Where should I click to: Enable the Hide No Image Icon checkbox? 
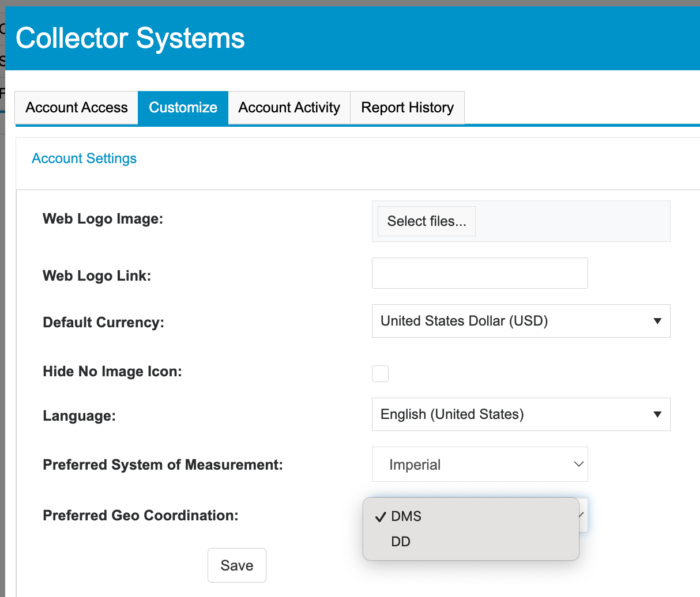tap(381, 373)
